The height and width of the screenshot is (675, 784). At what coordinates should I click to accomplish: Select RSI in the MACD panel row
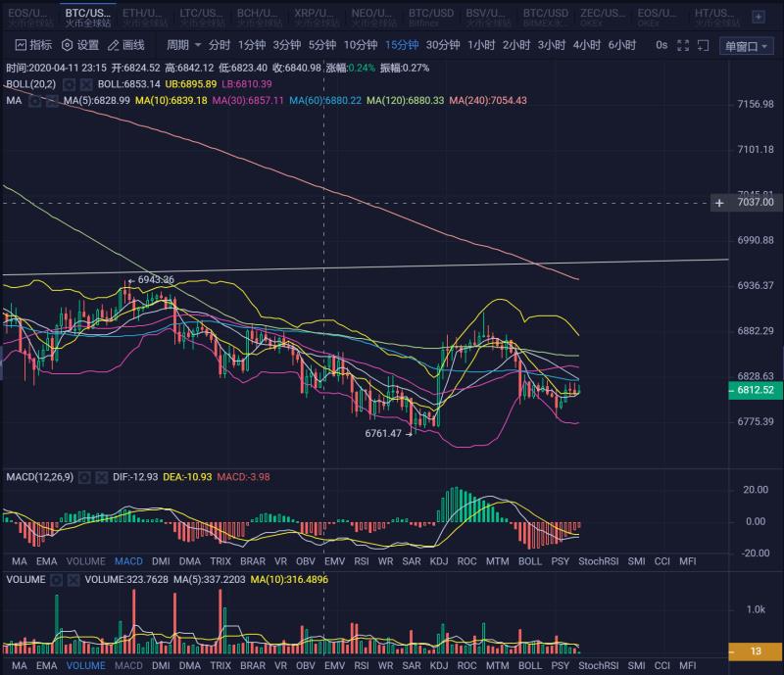(x=362, y=561)
